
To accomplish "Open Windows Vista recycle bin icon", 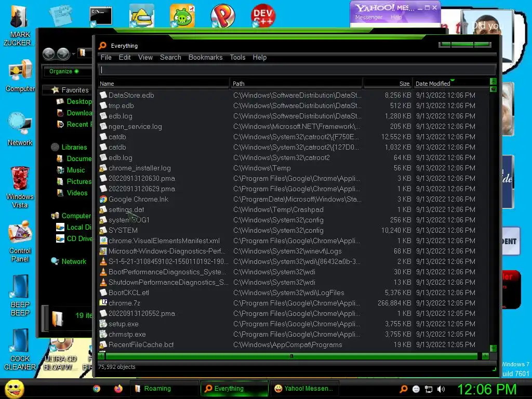I will [20, 187].
